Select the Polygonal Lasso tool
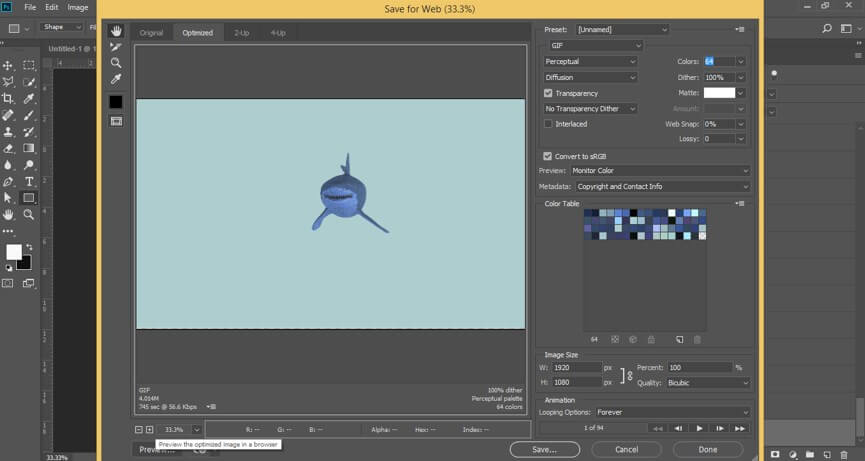 [x=8, y=82]
